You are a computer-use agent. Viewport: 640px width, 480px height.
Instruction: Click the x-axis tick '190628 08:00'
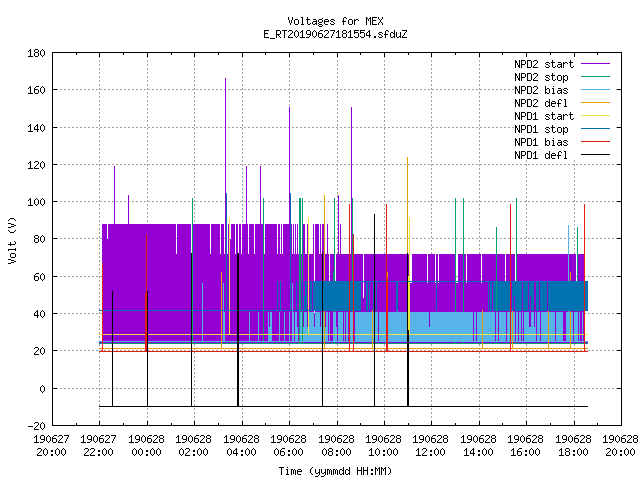[336, 446]
